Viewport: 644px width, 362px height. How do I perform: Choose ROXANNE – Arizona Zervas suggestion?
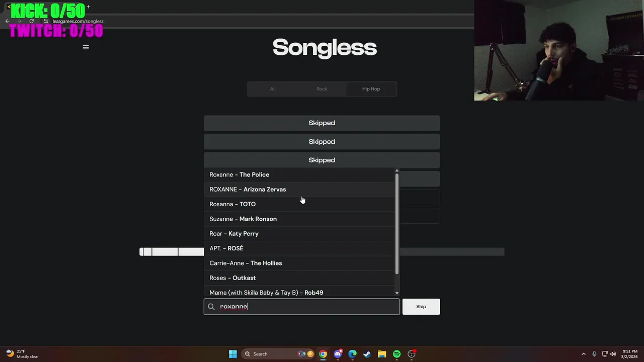299,190
